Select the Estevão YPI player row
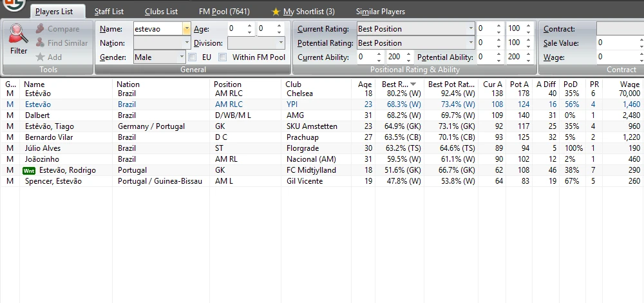The image size is (644, 303). [x=322, y=104]
